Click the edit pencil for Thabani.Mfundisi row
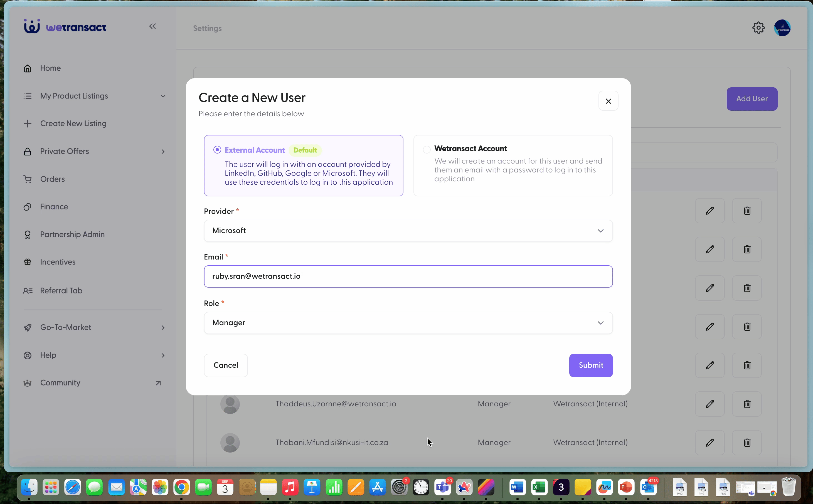The width and height of the screenshot is (813, 504). (710, 443)
